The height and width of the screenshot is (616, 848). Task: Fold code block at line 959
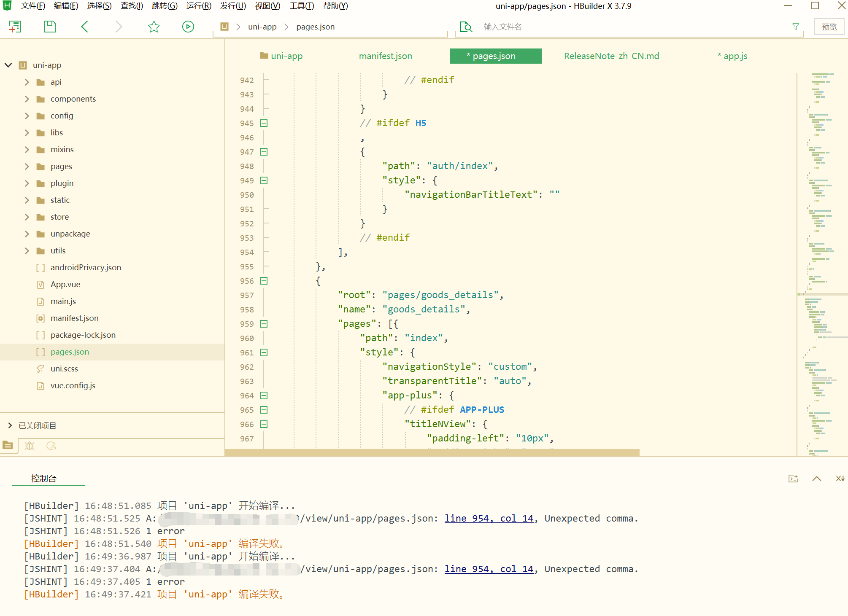(x=264, y=324)
